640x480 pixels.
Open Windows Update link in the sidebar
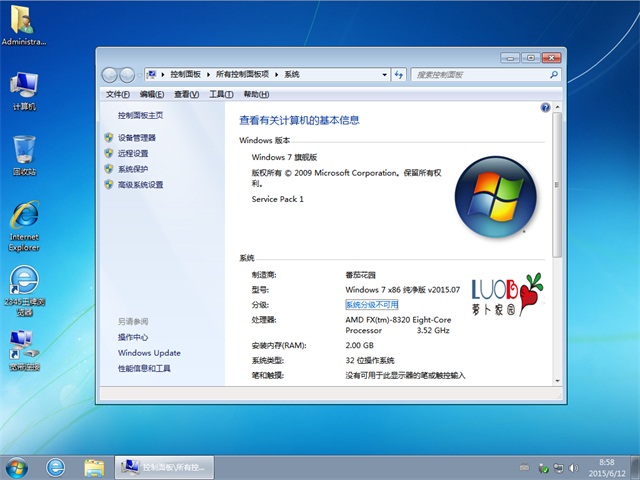149,353
